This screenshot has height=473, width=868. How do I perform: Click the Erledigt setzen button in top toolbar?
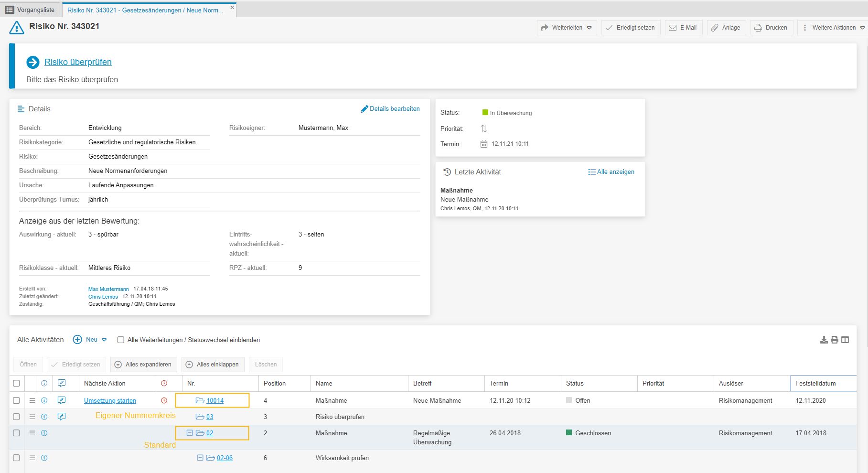click(631, 28)
